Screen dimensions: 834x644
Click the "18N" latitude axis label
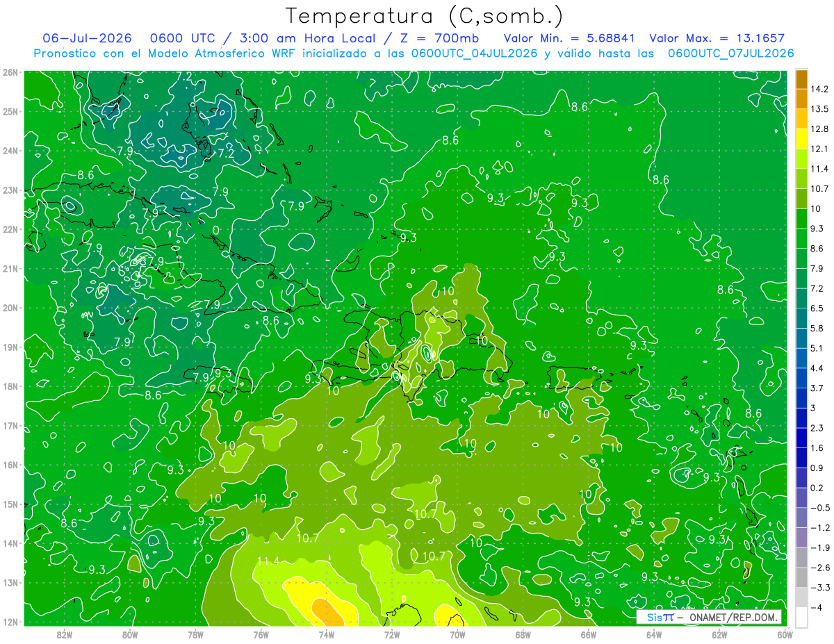pyautogui.click(x=10, y=386)
